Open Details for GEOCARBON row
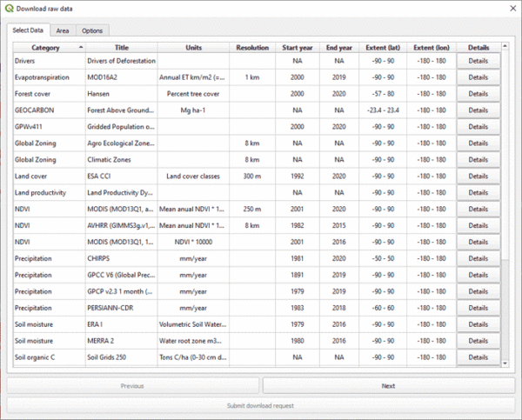This screenshot has height=420, width=522. pyautogui.click(x=478, y=110)
